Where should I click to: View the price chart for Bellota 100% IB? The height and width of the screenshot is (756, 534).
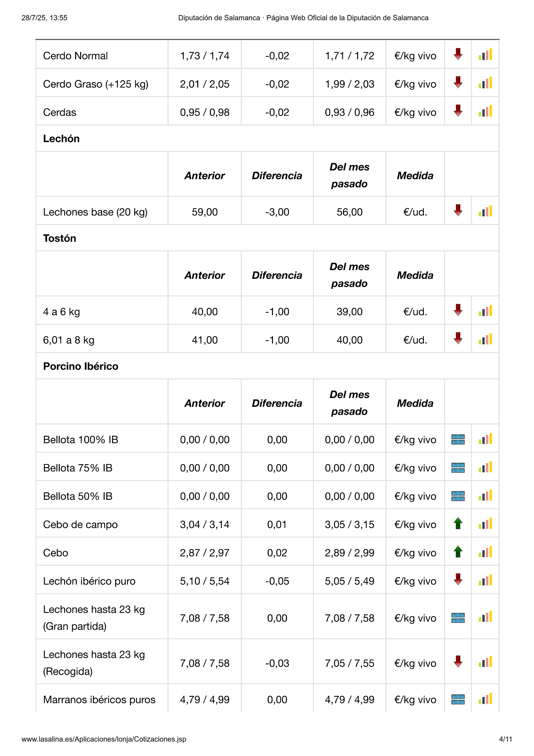point(485,439)
